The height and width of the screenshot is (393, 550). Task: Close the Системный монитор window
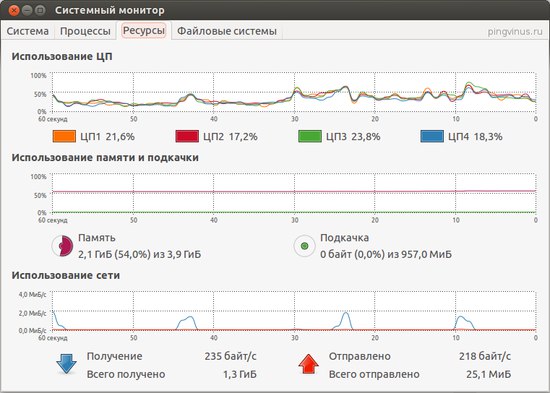14,10
